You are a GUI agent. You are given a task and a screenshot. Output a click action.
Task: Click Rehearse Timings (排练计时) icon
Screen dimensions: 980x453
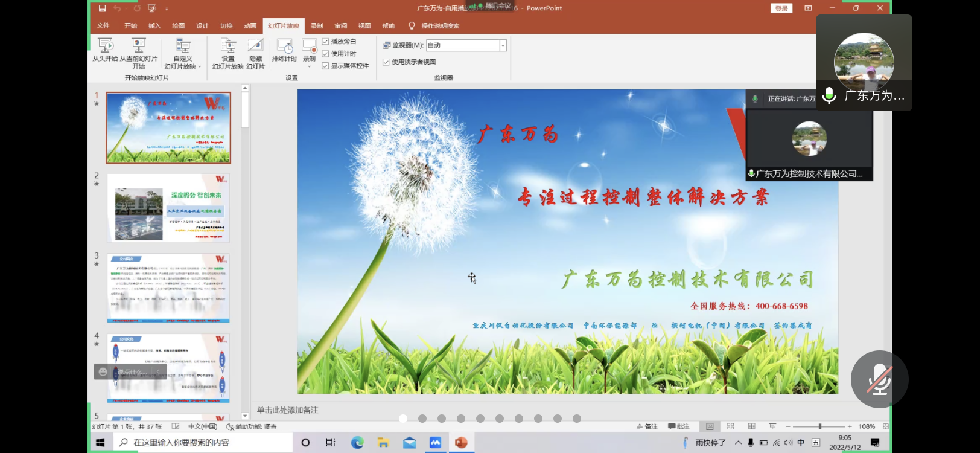tap(284, 47)
